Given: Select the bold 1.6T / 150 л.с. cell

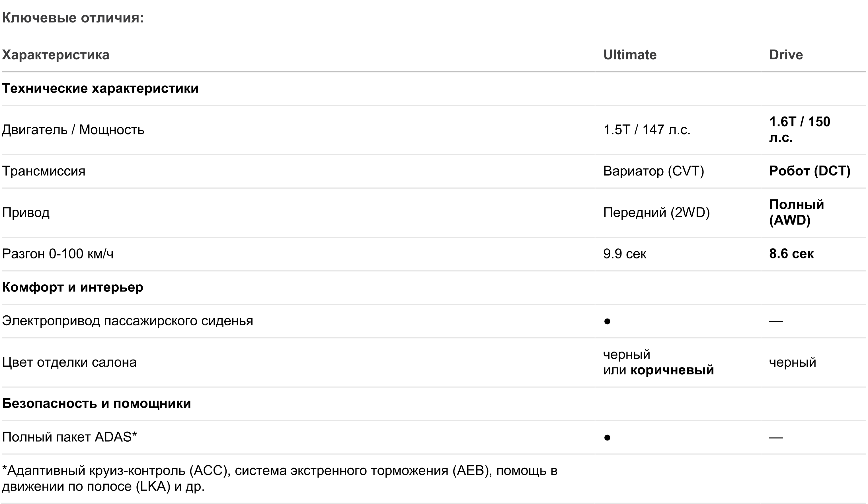Looking at the screenshot, I should (x=799, y=130).
